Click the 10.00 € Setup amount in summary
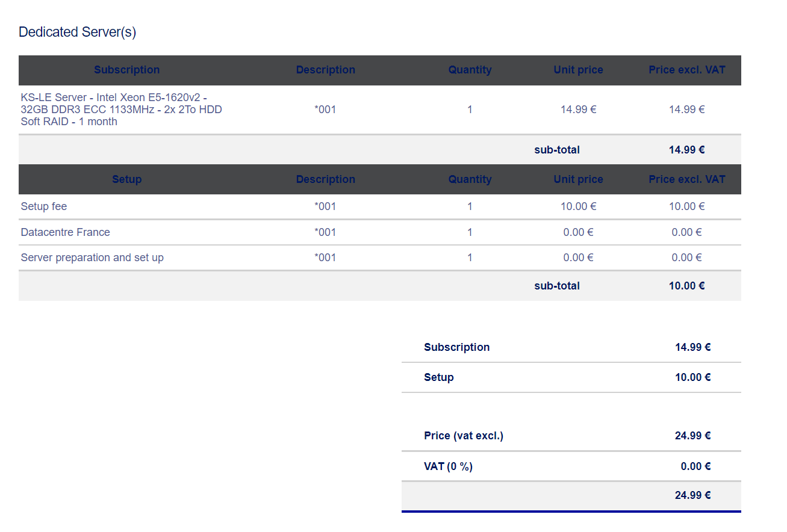 [x=693, y=377]
